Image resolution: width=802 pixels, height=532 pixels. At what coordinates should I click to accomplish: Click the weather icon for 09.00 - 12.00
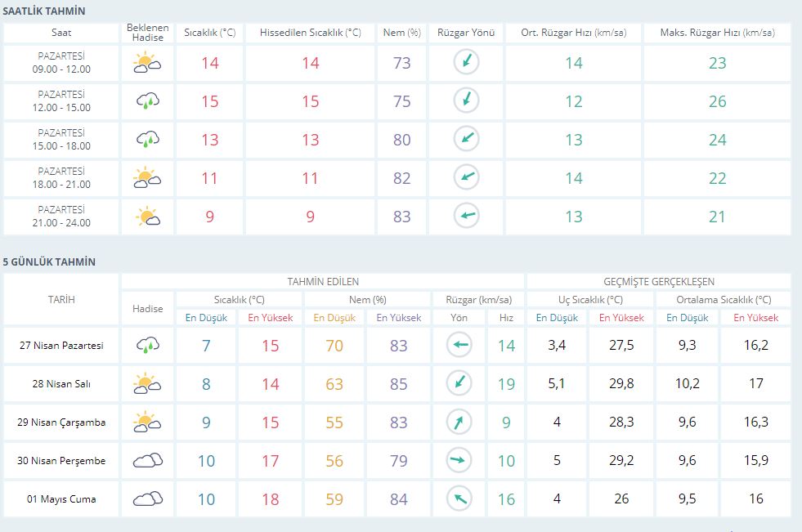(147, 63)
